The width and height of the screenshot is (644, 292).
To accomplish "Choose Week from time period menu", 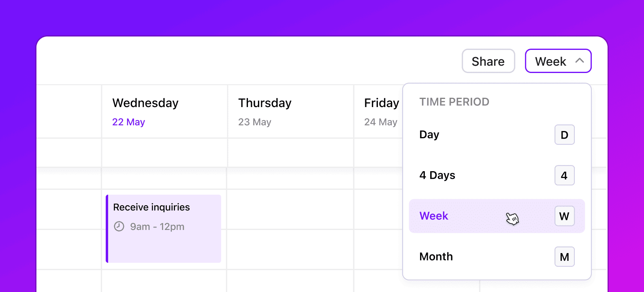I will pyautogui.click(x=497, y=216).
